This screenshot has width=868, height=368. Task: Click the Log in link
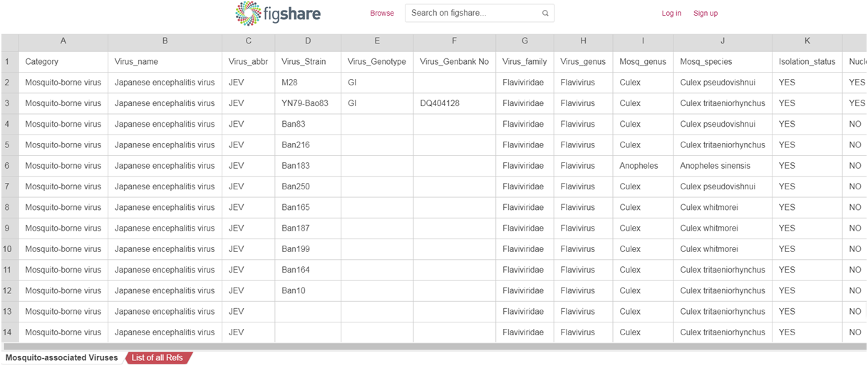coord(671,14)
